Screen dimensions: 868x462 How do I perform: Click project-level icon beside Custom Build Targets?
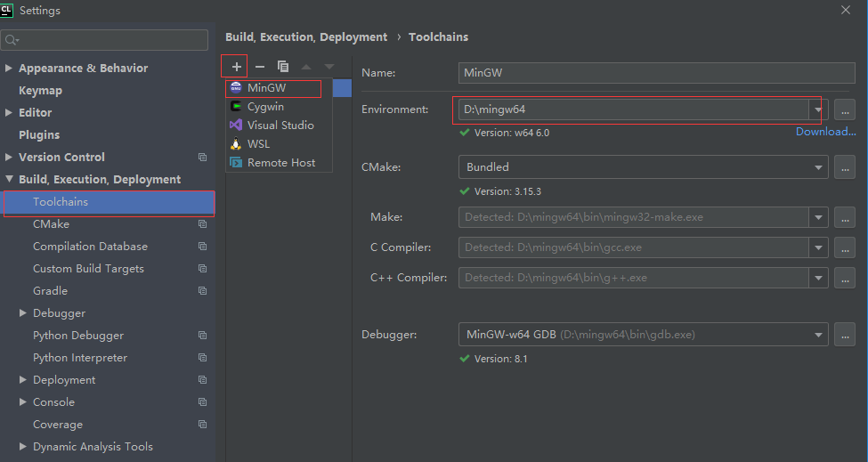[x=203, y=268]
